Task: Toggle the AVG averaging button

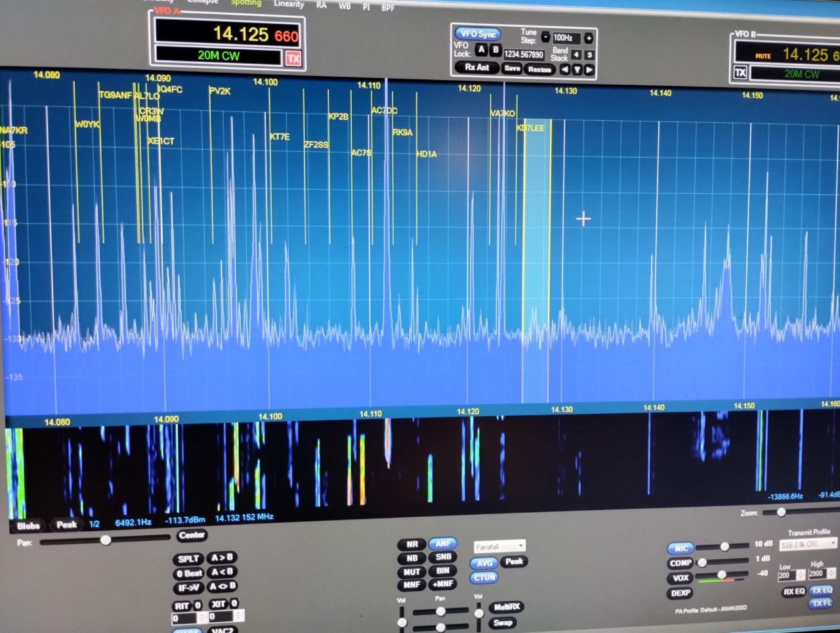Action: pyautogui.click(x=484, y=563)
